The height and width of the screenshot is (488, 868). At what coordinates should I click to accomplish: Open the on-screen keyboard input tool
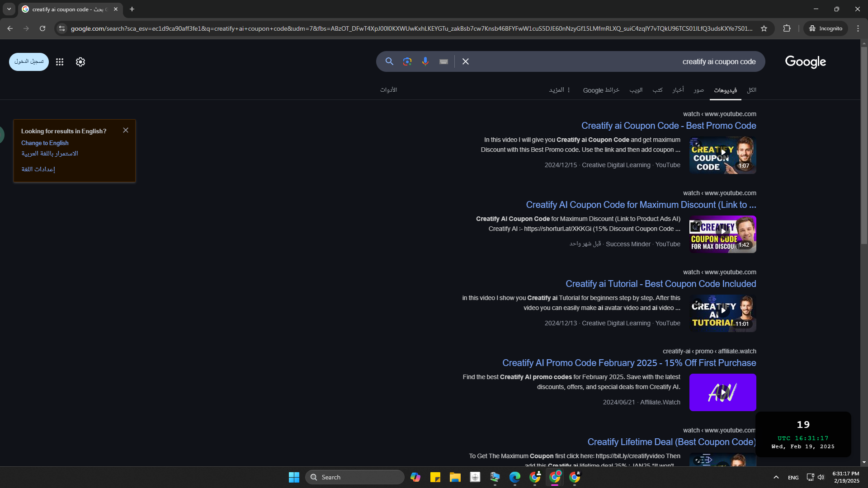443,62
